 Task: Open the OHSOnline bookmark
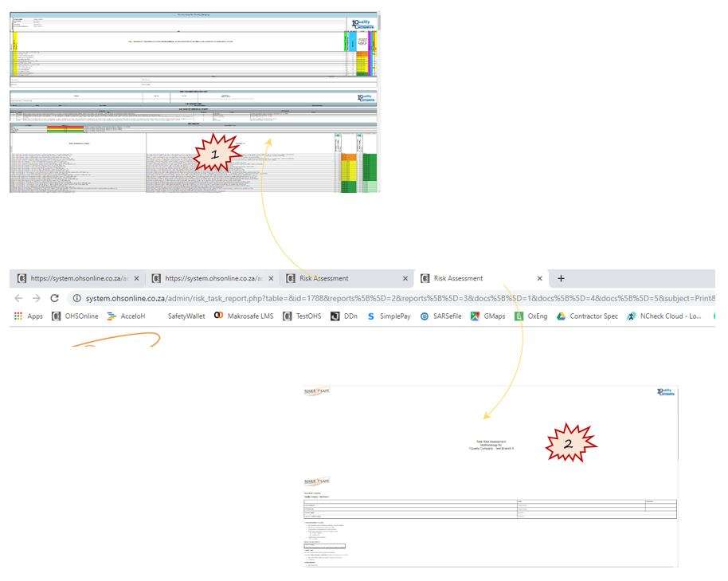[x=75, y=316]
